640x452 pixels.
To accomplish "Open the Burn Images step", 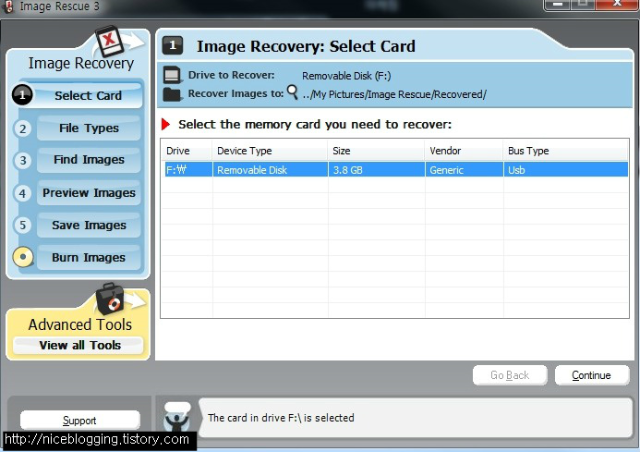I will [89, 258].
